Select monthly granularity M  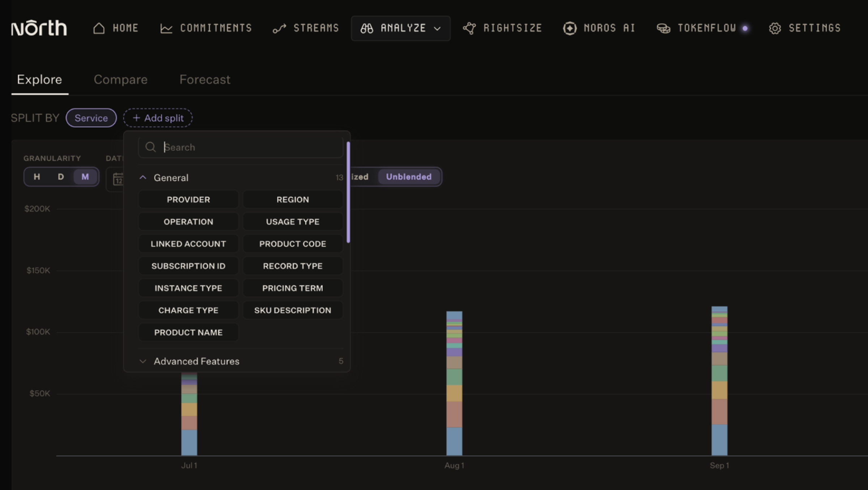click(85, 177)
